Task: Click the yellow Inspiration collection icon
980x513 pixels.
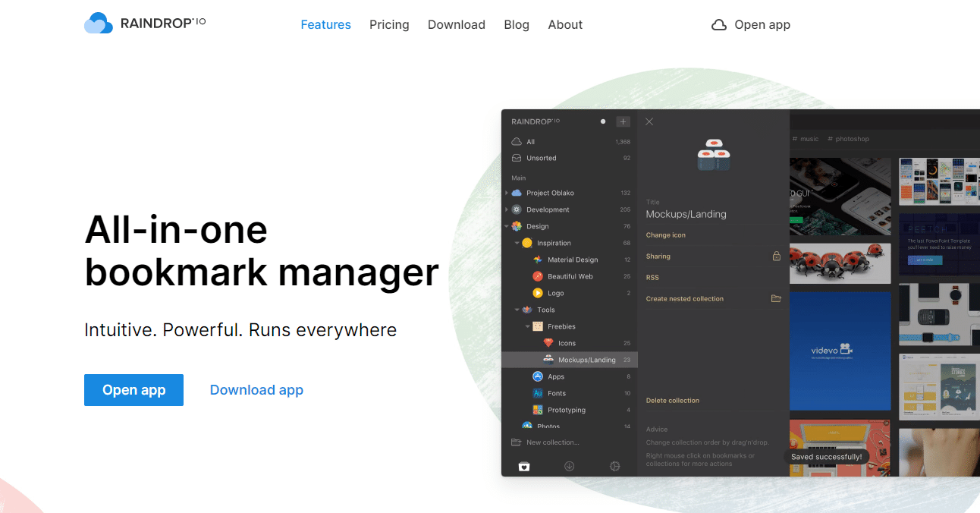Action: pos(527,243)
